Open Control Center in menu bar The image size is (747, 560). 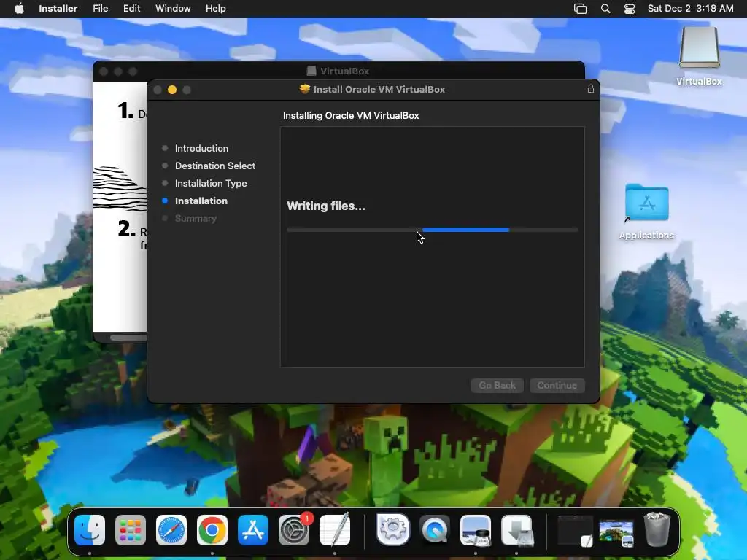point(630,9)
